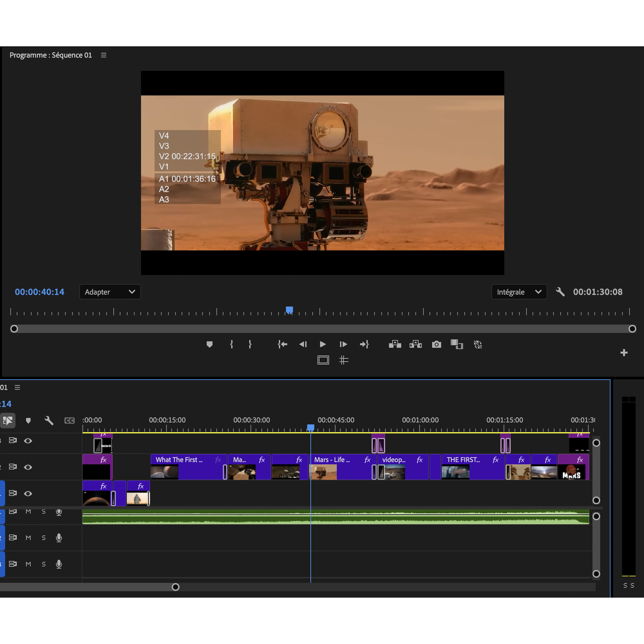The height and width of the screenshot is (644, 644).
Task: Go to Out point button
Action: click(x=364, y=344)
